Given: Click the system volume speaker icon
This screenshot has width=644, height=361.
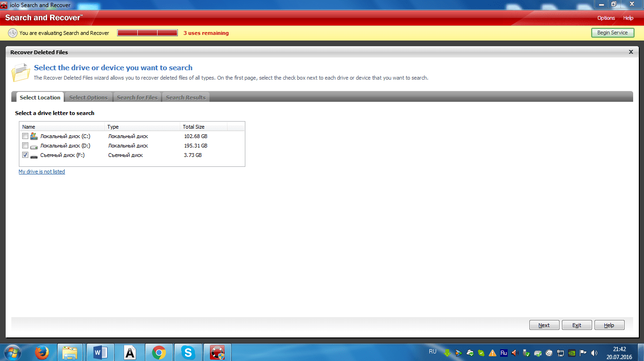Looking at the screenshot, I should (594, 353).
